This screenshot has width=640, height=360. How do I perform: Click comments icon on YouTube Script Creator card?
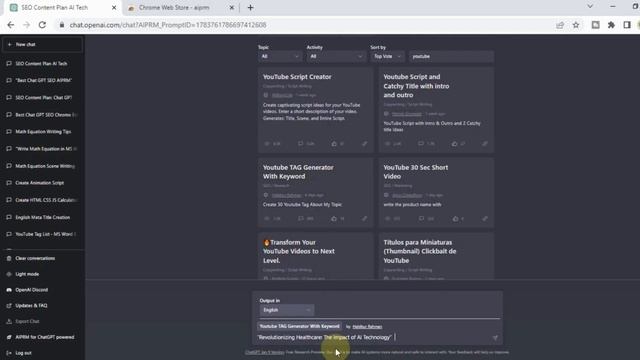301,144
